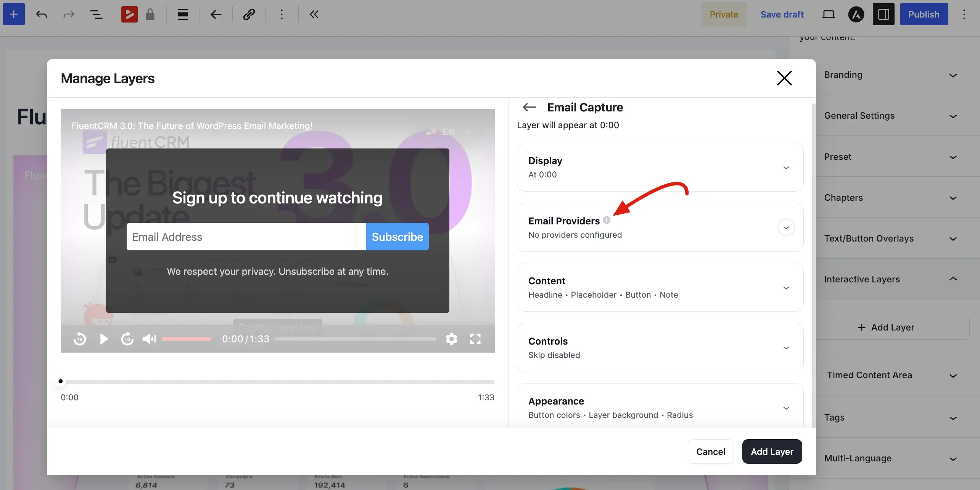Open the Astra settings icon
This screenshot has width=980, height=490.
coord(856,15)
